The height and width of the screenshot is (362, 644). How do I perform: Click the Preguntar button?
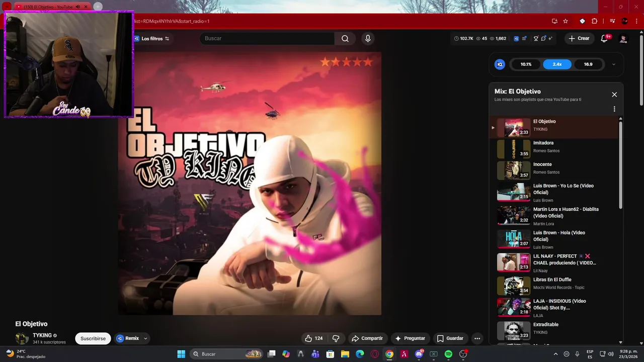(410, 338)
